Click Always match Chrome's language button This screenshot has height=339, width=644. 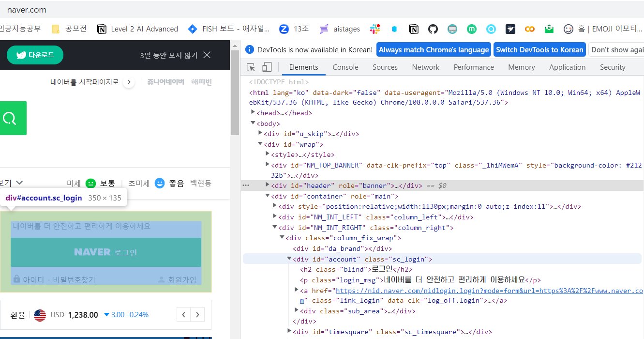click(434, 50)
